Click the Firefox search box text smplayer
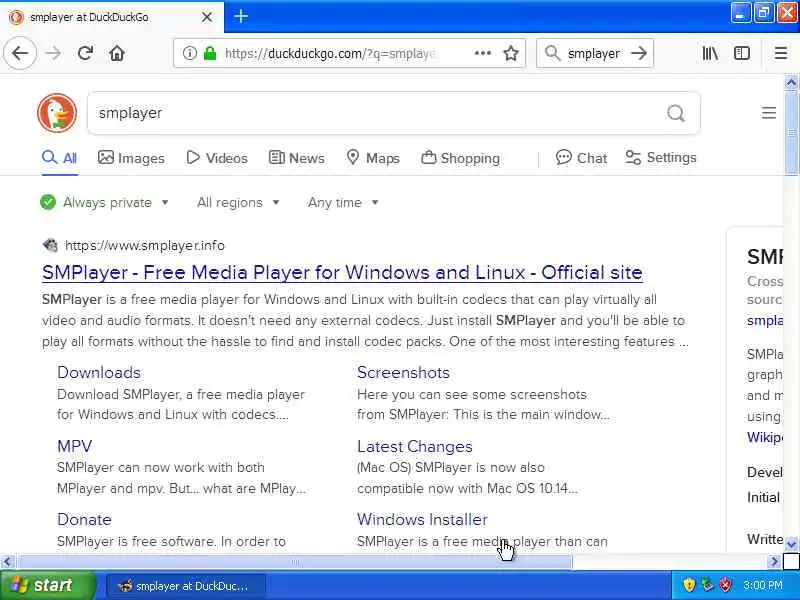This screenshot has height=600, width=800. 594,53
